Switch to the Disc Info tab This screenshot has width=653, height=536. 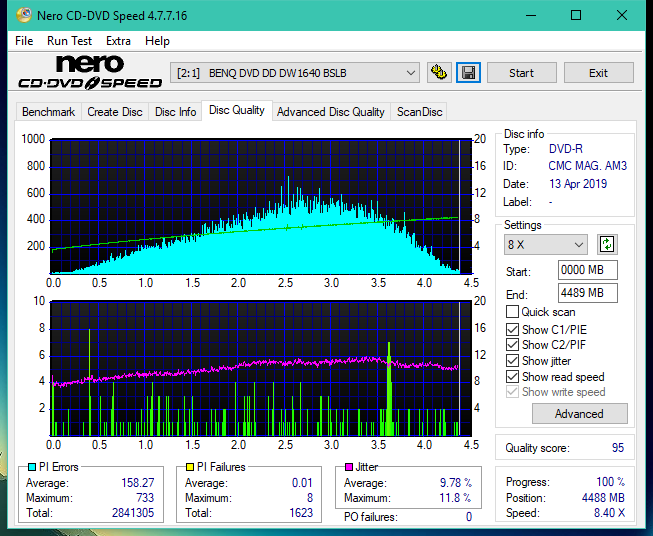tap(175, 112)
